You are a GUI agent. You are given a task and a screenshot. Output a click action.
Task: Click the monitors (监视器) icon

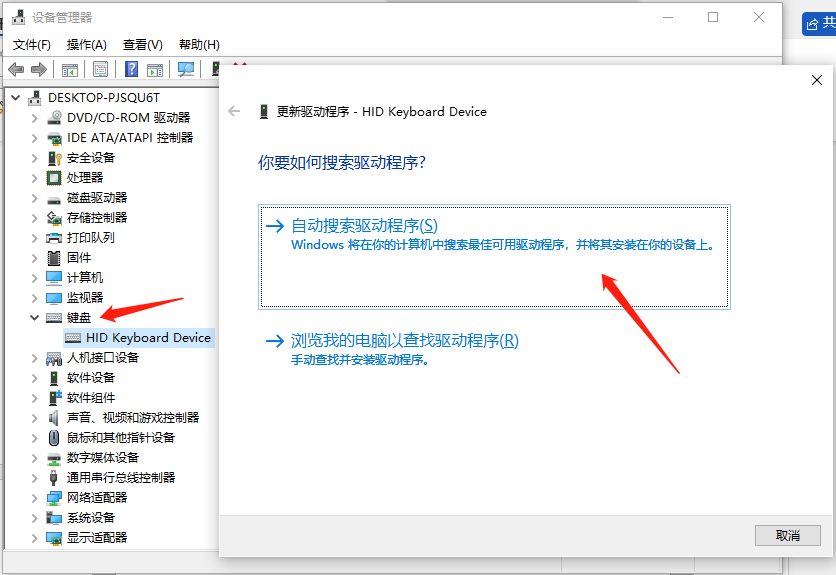coord(54,298)
